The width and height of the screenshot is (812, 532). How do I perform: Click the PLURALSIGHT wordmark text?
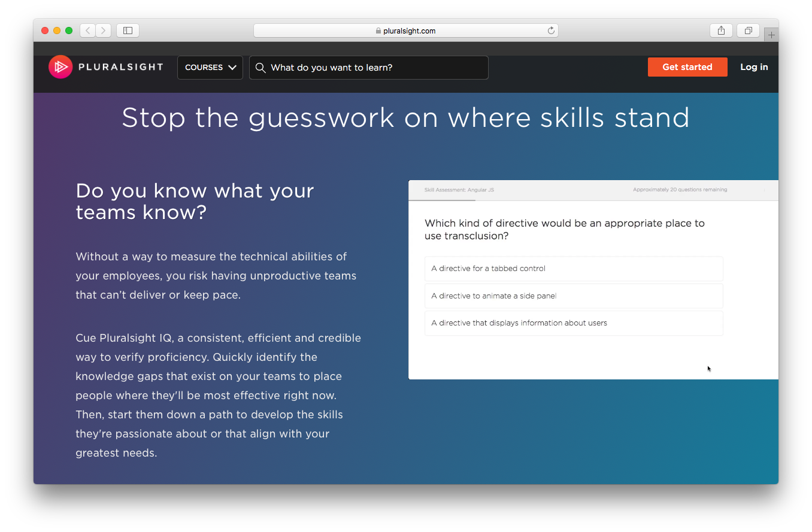(120, 67)
